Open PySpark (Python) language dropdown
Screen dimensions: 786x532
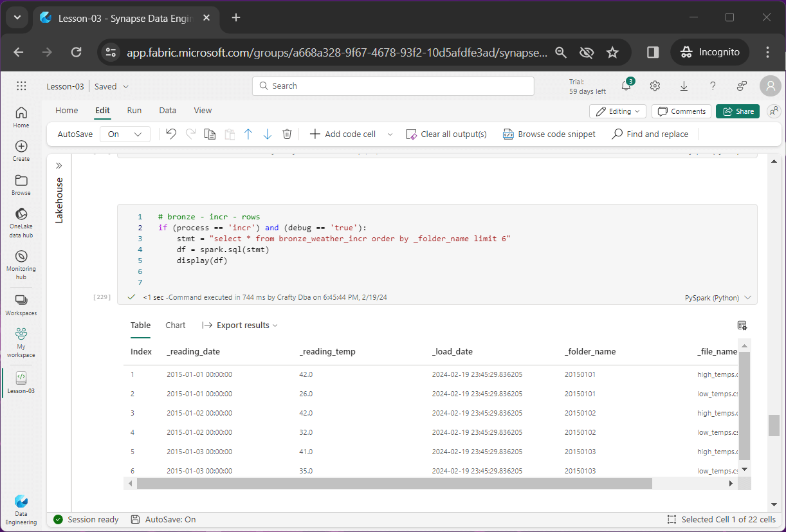[x=718, y=298]
